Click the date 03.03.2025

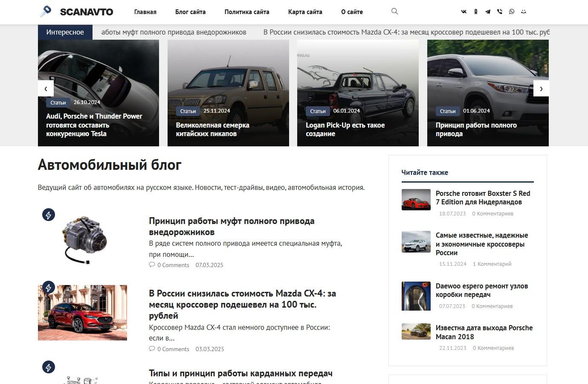210,349
